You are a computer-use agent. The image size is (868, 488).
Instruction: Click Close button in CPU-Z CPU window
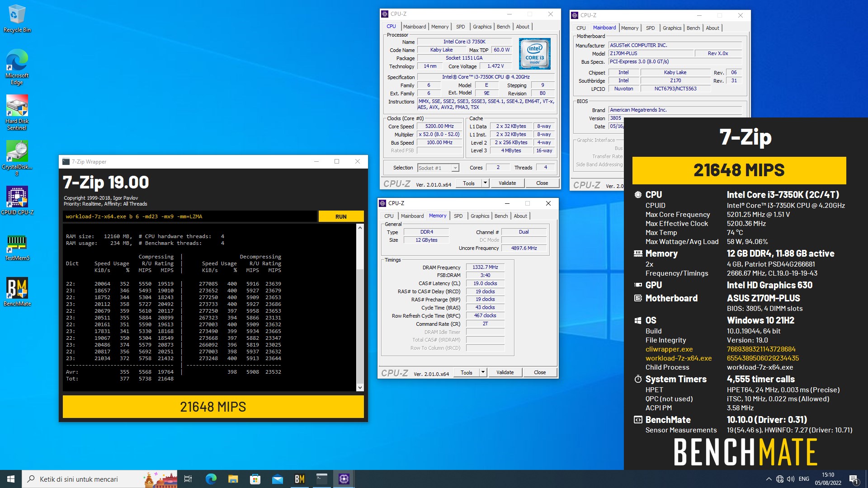(x=542, y=183)
